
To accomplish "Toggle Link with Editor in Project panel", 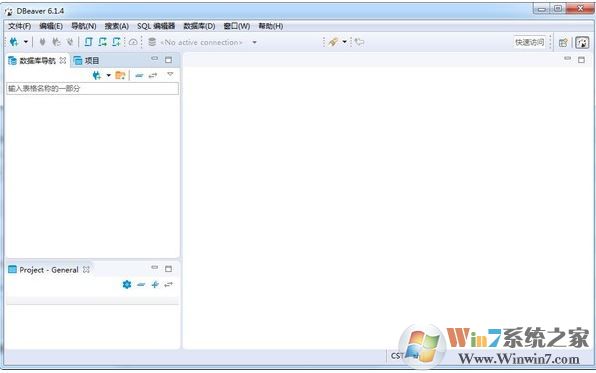I will click(168, 284).
